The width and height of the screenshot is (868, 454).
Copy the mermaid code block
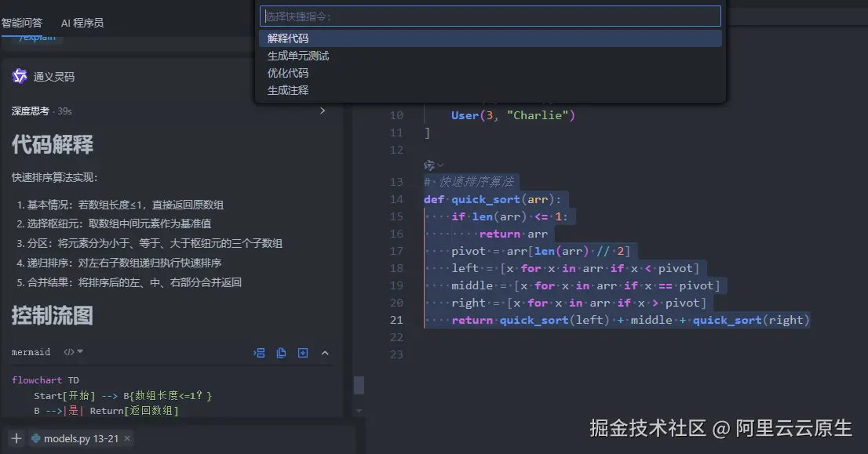point(281,353)
